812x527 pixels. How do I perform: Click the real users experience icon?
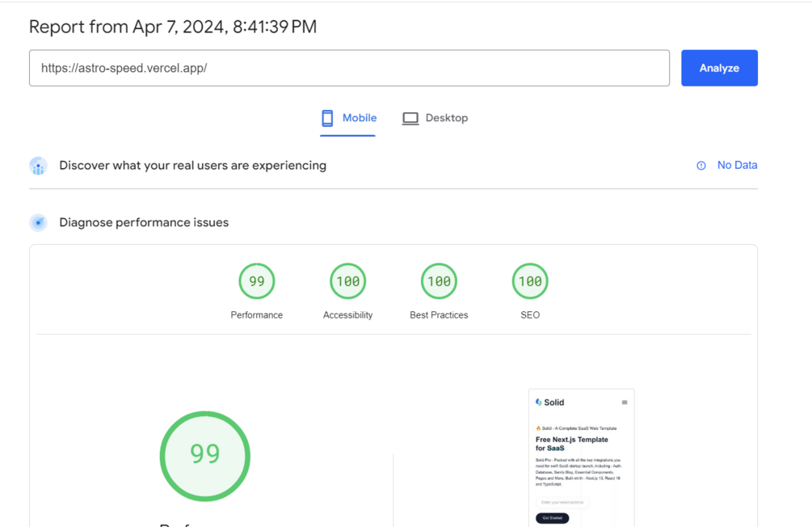click(x=38, y=166)
